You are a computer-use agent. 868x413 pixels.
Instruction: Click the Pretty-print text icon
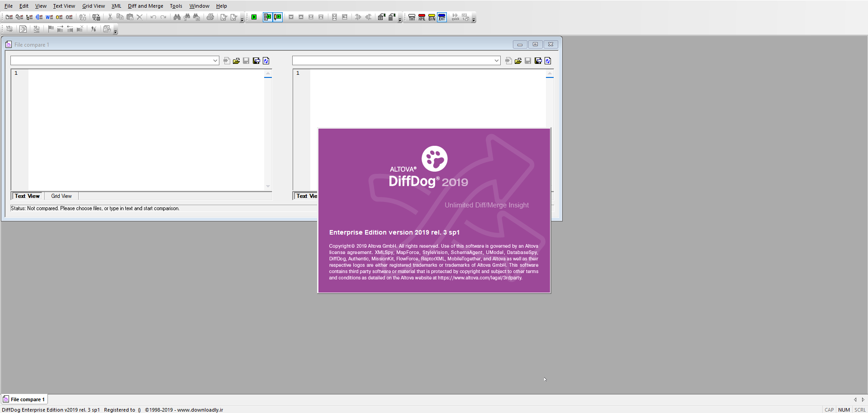click(x=23, y=29)
